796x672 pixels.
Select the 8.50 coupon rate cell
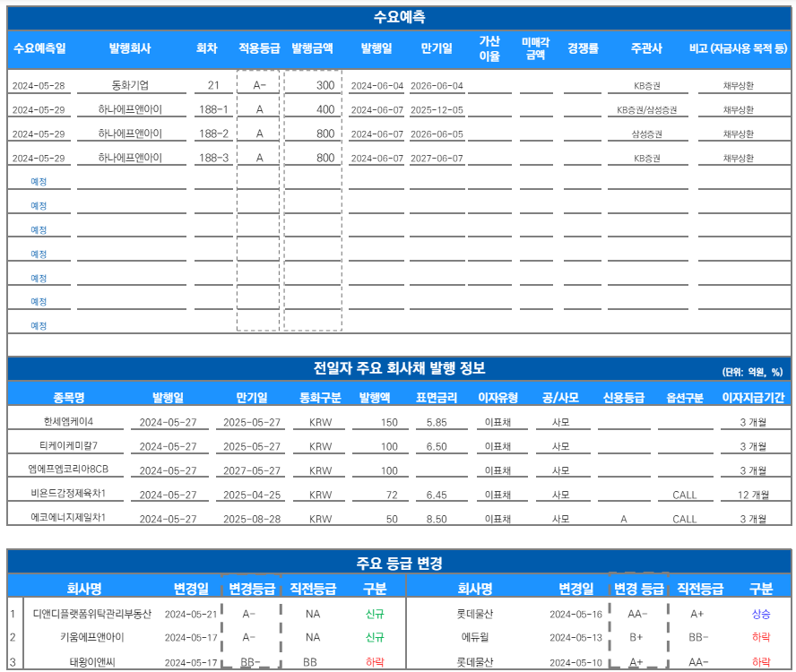click(437, 519)
